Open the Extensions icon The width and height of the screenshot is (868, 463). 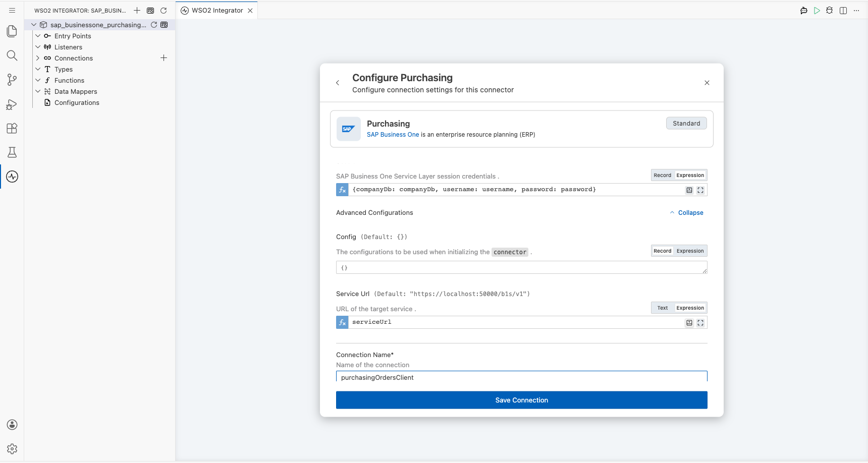point(12,128)
